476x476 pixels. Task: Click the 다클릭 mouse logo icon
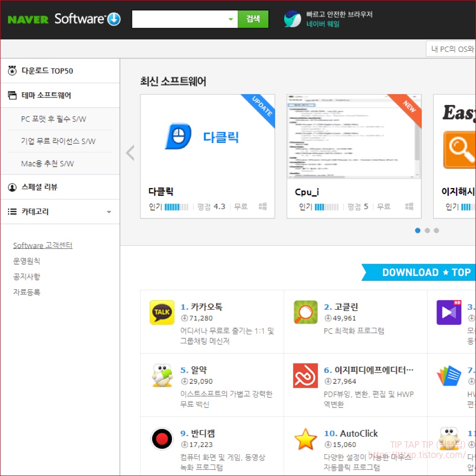[x=178, y=136]
